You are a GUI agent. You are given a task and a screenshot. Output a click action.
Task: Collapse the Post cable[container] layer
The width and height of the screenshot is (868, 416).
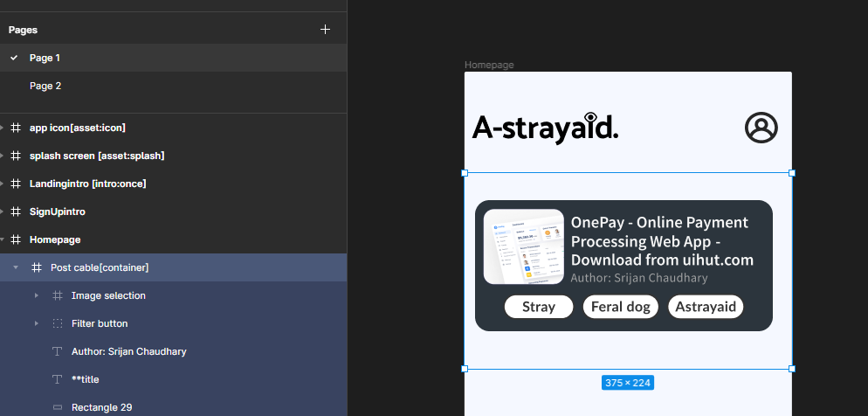[16, 267]
